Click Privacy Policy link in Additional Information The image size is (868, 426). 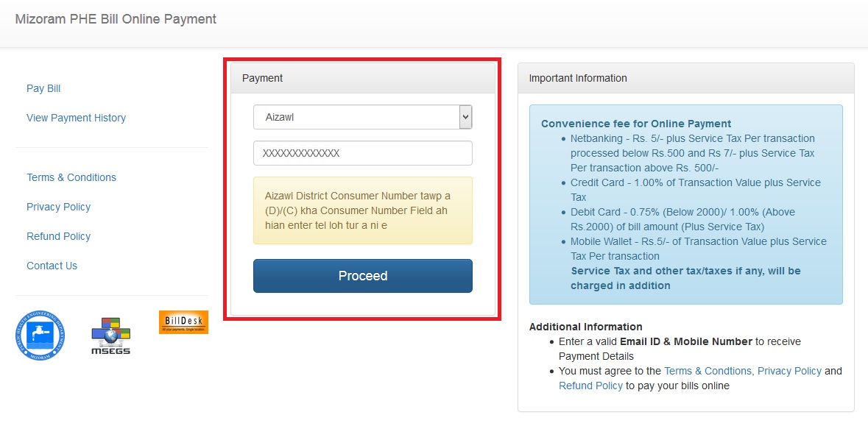[x=789, y=371]
